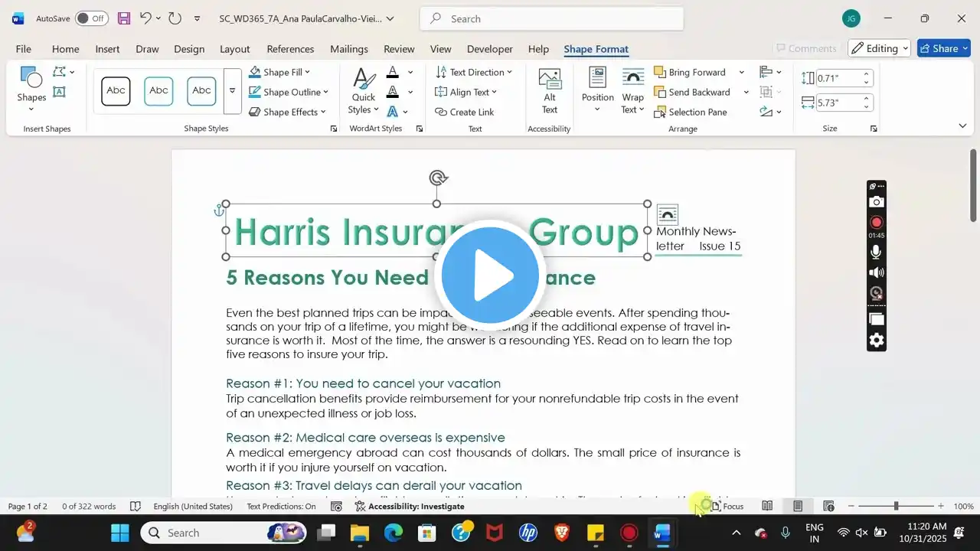Click the Save icon in the title bar
Viewport: 980px width, 551px height.
123,18
